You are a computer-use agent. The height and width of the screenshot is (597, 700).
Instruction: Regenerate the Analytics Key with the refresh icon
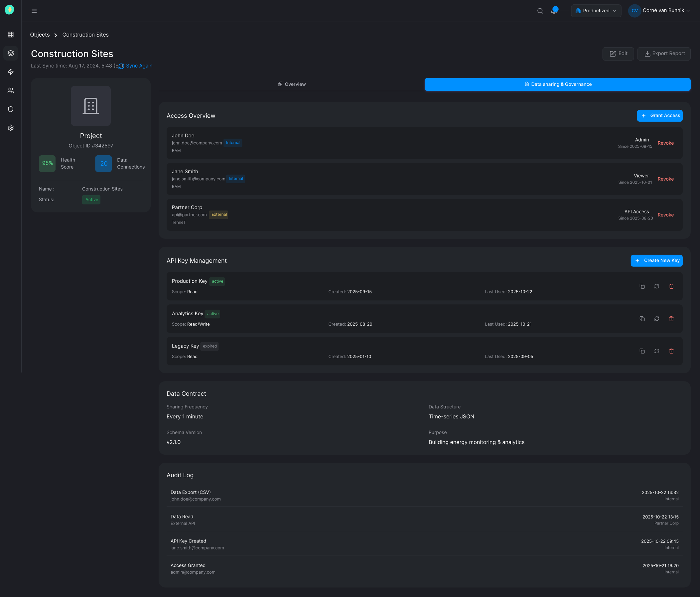pos(657,319)
